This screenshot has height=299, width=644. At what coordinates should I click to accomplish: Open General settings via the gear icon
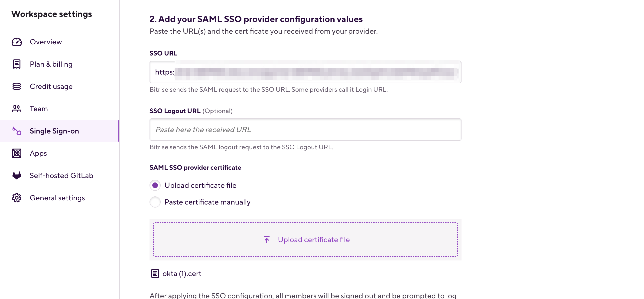coord(16,198)
